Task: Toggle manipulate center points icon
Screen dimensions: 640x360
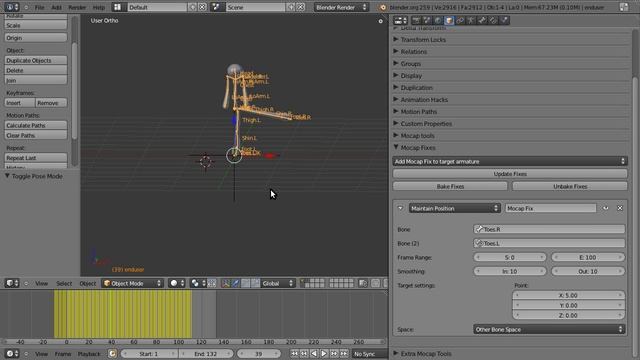Action: [x=212, y=283]
